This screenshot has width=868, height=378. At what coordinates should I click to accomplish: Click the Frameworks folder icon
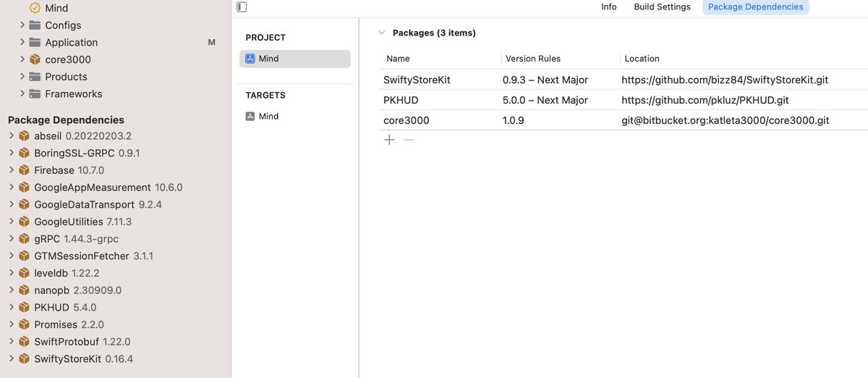point(35,94)
